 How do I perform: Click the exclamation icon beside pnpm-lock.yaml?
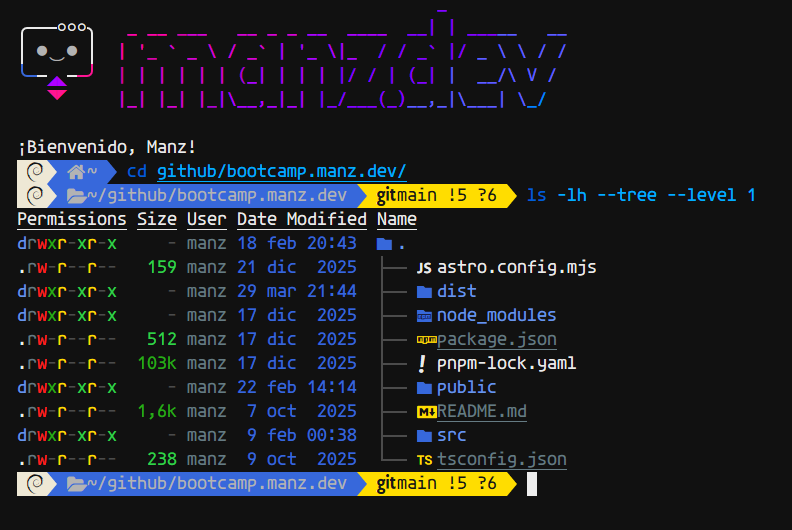click(x=422, y=364)
